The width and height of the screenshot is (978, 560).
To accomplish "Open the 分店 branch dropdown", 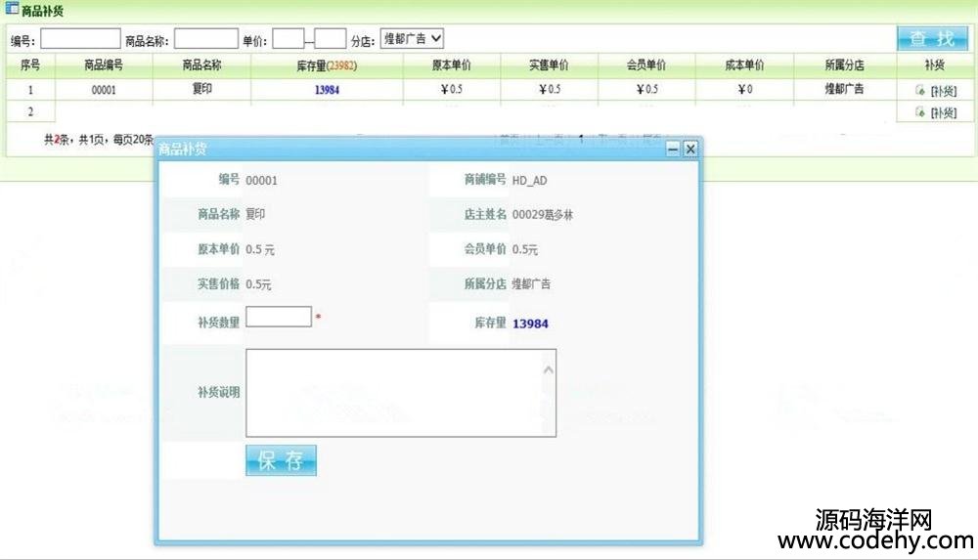I will tap(412, 38).
